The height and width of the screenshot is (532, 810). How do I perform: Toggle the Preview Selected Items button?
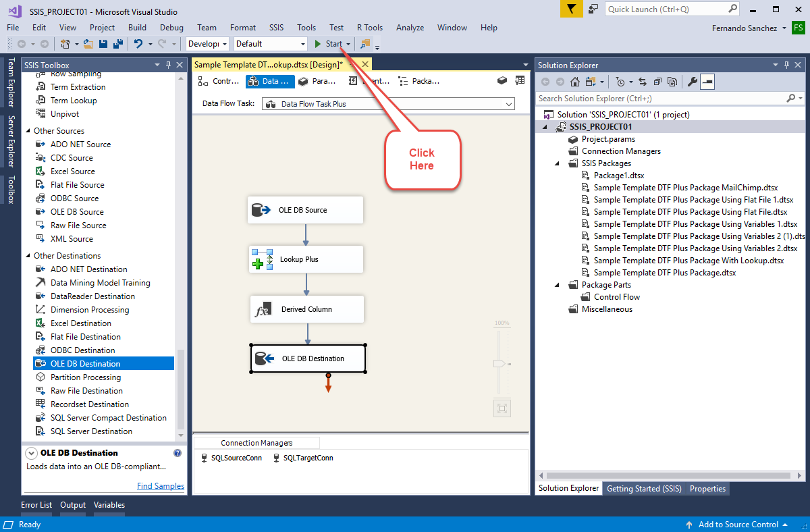point(707,82)
